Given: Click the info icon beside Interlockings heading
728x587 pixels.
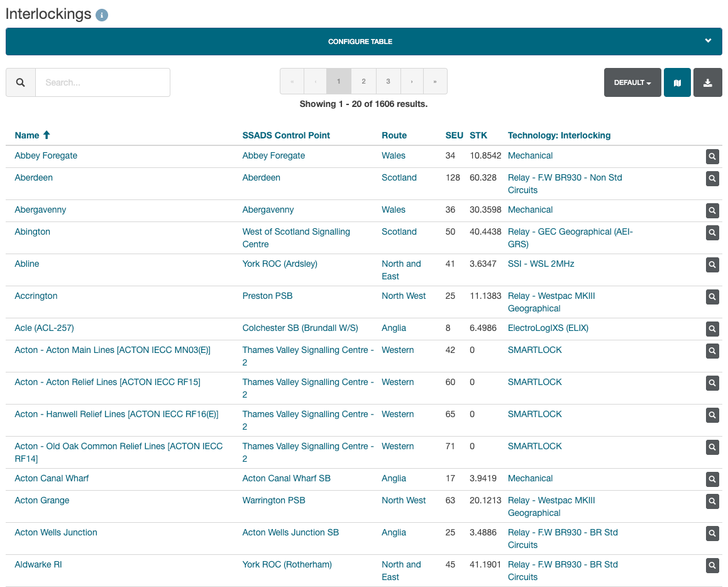Looking at the screenshot, I should point(102,15).
